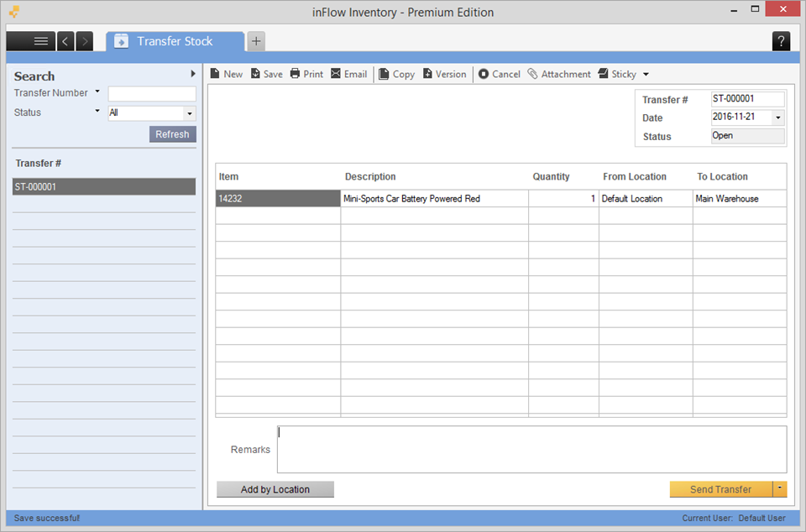Image resolution: width=806 pixels, height=532 pixels.
Task: Collapse the Search panel with the arrow
Action: (x=193, y=74)
